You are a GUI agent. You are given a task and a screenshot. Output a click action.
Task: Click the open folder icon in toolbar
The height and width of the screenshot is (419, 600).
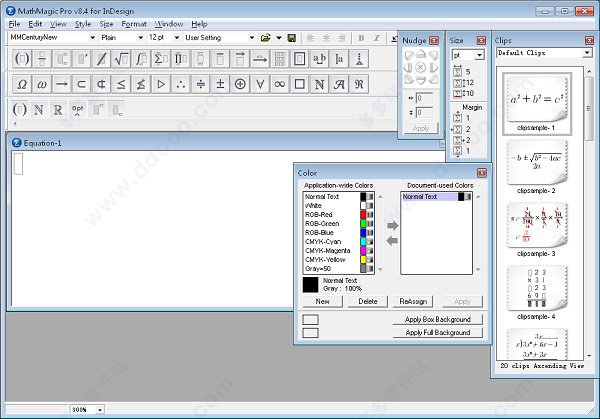(x=266, y=37)
